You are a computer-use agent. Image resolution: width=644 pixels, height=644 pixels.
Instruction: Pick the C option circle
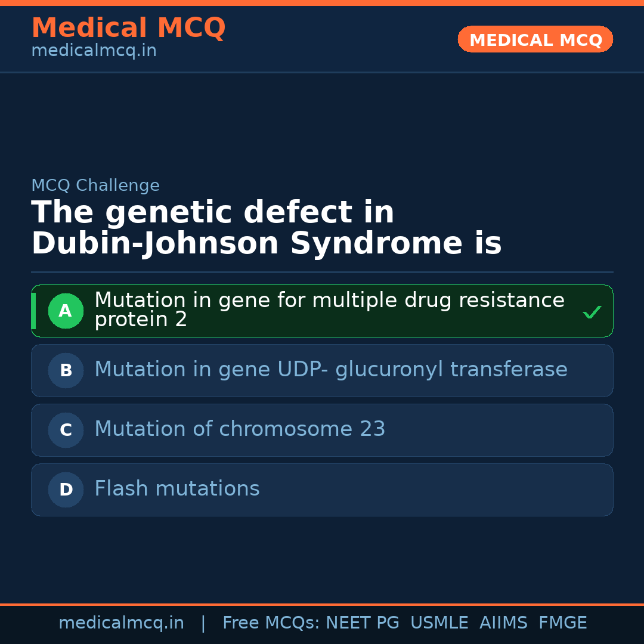66,430
